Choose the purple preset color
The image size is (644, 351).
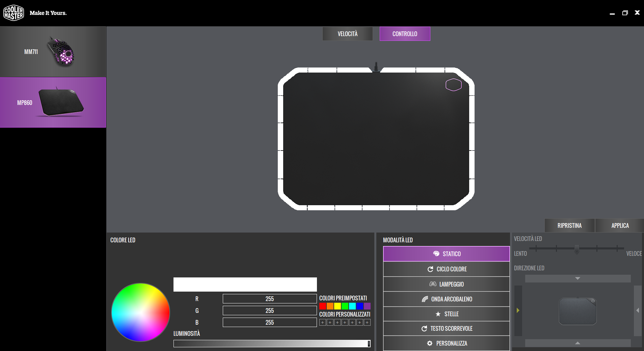(x=367, y=306)
